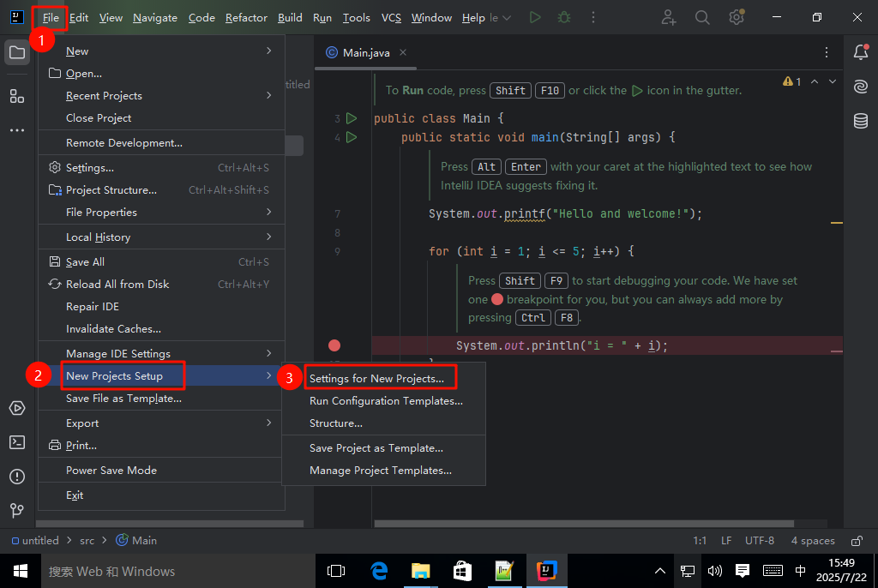The image size is (878, 588).
Task: Expand the Manage IDE Settings submenu
Action: tap(161, 353)
